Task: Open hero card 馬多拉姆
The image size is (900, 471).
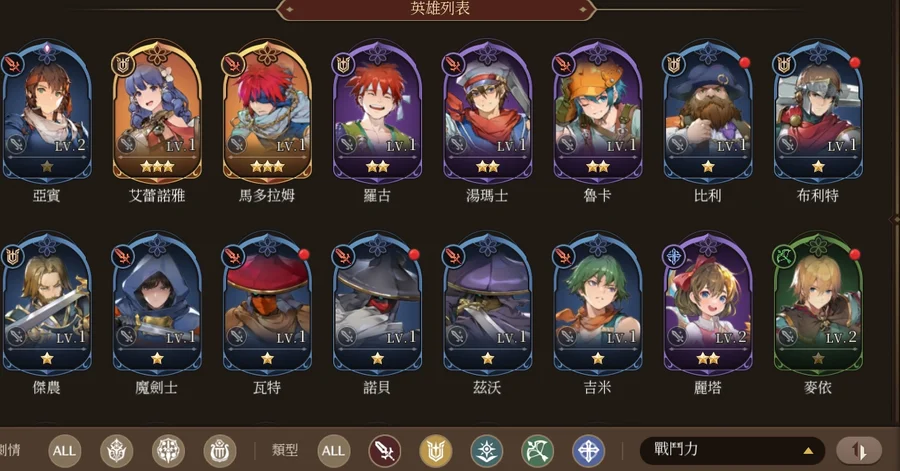Action: pyautogui.click(x=267, y=112)
